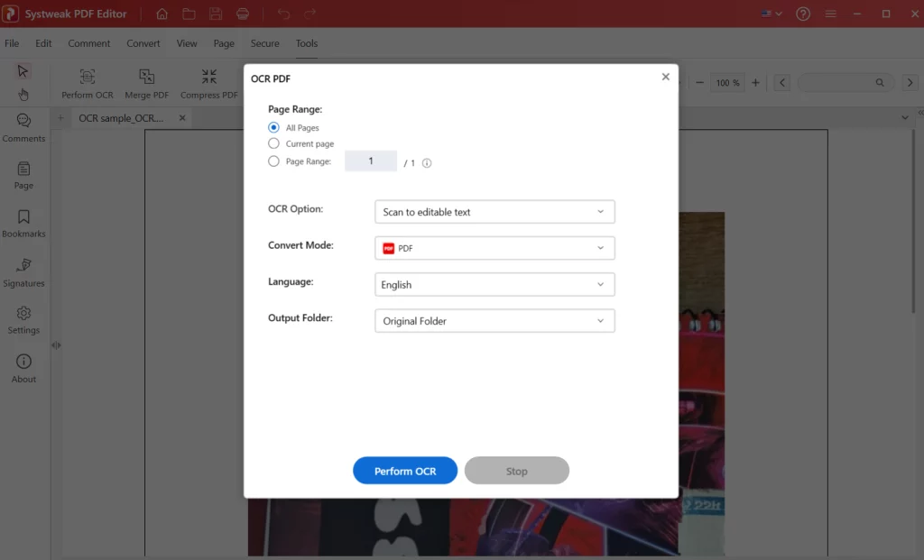Expand the OCR Option dropdown

pos(494,212)
